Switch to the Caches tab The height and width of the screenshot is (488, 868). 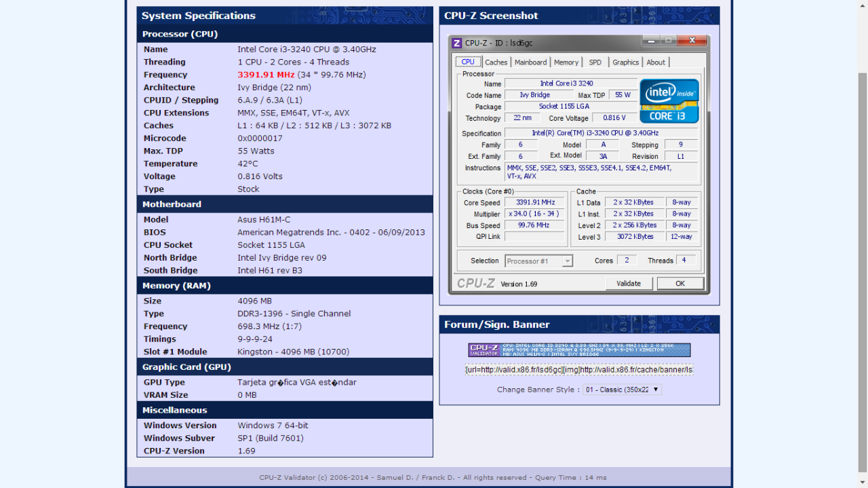[496, 62]
